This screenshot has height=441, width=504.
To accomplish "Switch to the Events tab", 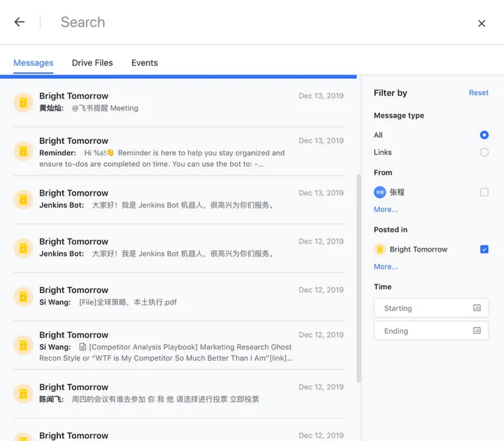I will click(x=144, y=63).
